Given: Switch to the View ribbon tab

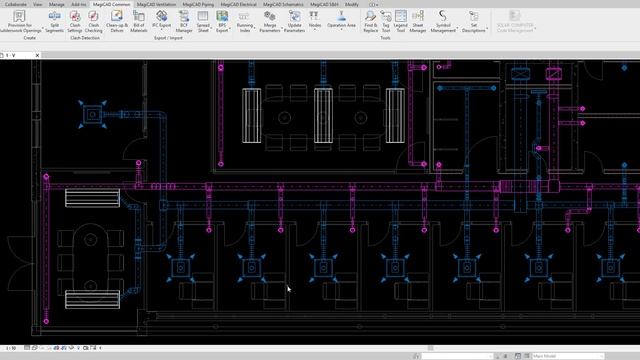Looking at the screenshot, I should pos(38,4).
